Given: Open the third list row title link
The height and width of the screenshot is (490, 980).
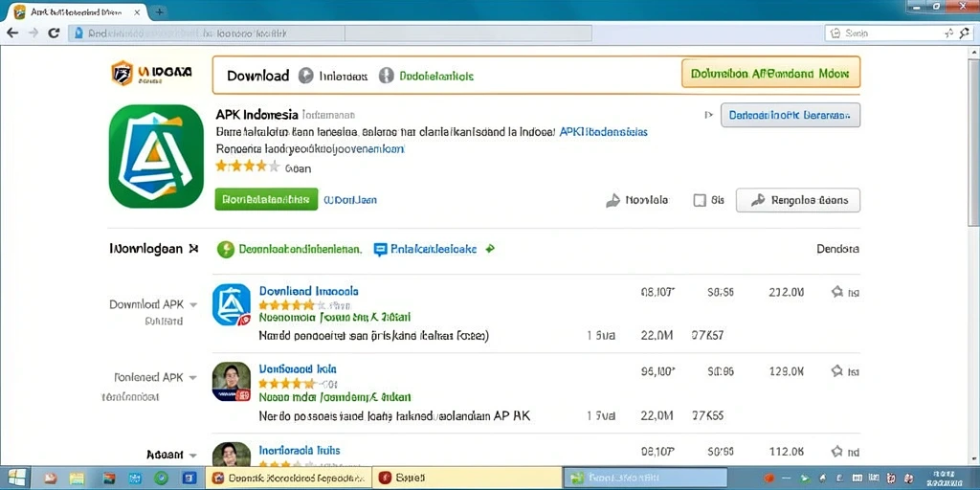Looking at the screenshot, I should point(299,450).
